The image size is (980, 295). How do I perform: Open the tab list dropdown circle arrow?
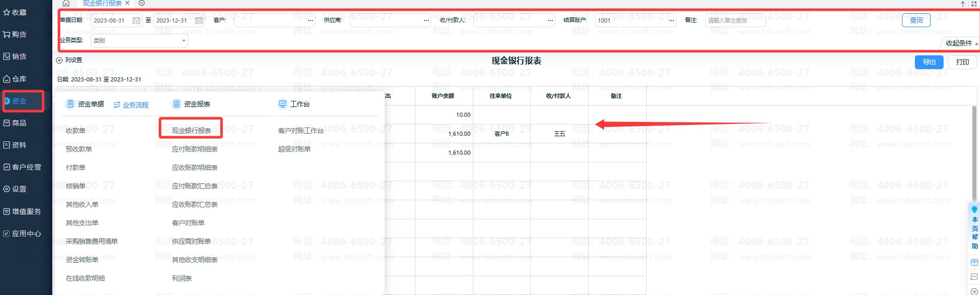pyautogui.click(x=142, y=3)
